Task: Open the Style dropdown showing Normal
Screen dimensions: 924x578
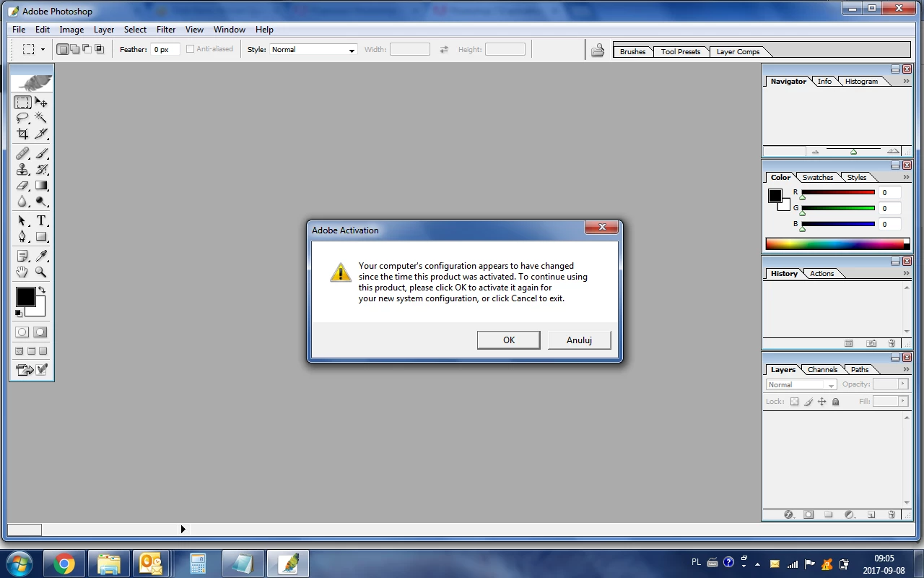Action: point(313,49)
